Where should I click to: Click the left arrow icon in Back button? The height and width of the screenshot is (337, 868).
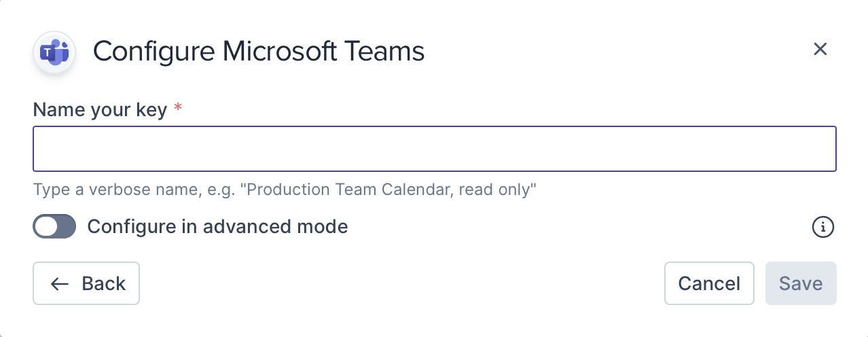coord(60,283)
